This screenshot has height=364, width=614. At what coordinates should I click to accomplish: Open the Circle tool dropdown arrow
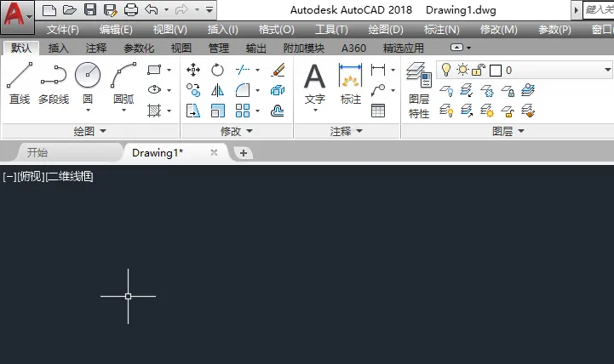pos(88,111)
